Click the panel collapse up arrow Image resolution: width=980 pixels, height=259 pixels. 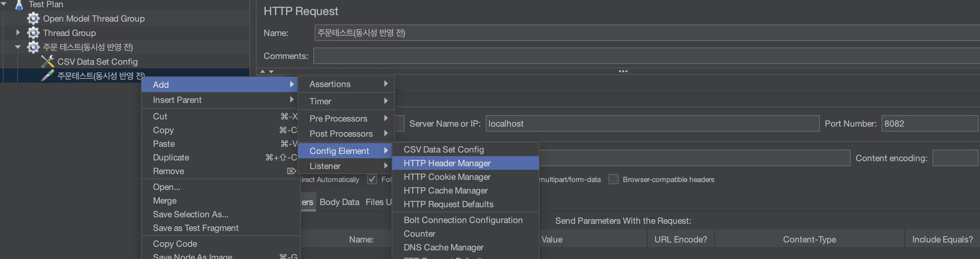tap(263, 72)
